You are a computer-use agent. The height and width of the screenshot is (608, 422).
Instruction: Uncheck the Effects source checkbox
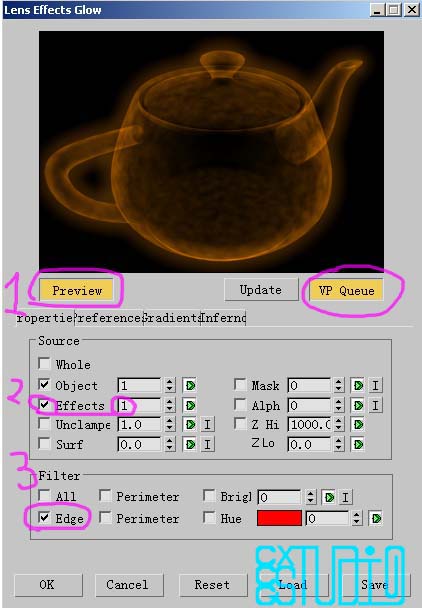coord(44,404)
